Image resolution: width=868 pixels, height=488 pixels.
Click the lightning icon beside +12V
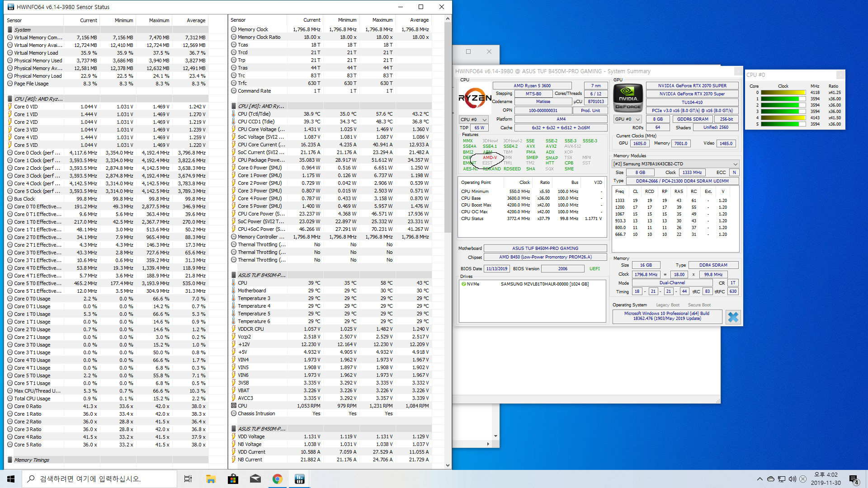[x=234, y=344]
